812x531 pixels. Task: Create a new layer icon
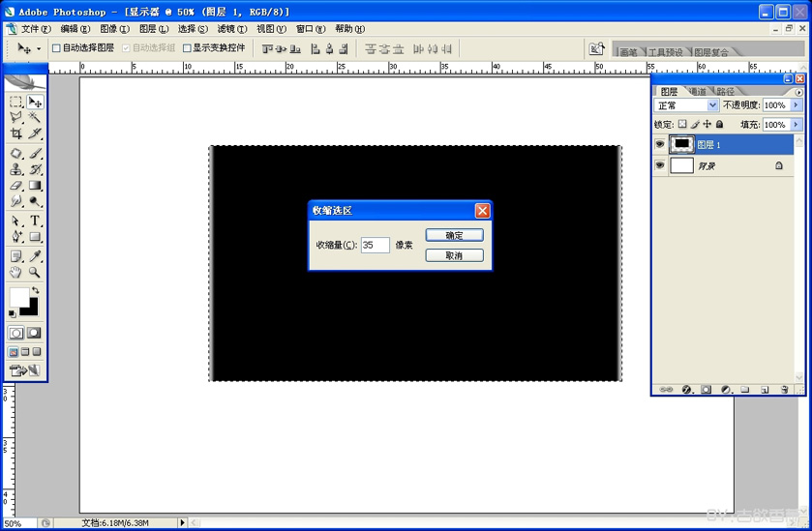tap(765, 389)
